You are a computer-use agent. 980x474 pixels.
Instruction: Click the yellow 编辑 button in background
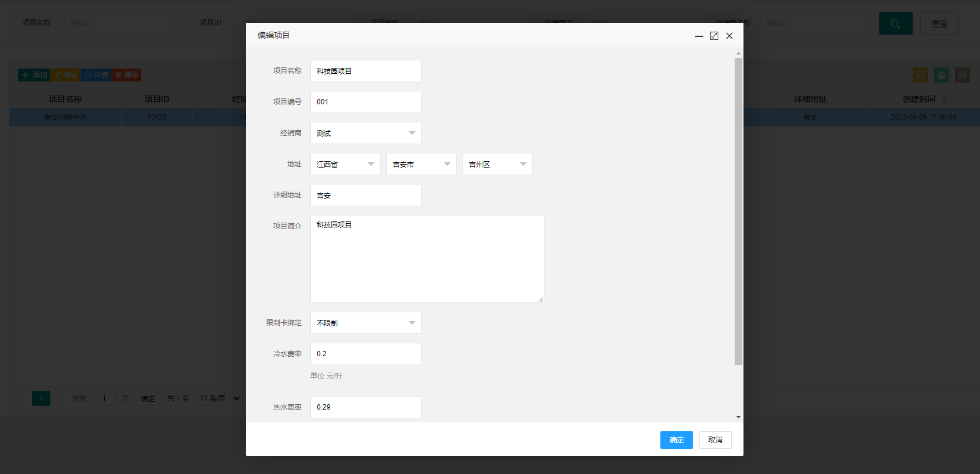pos(66,75)
